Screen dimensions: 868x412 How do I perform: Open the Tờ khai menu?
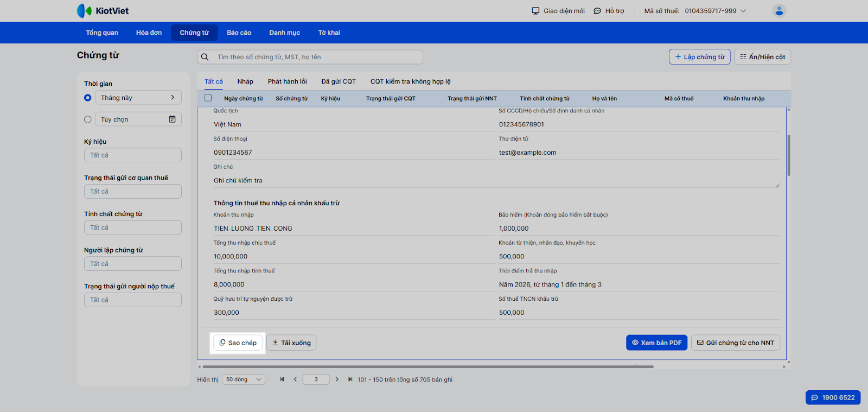point(329,33)
